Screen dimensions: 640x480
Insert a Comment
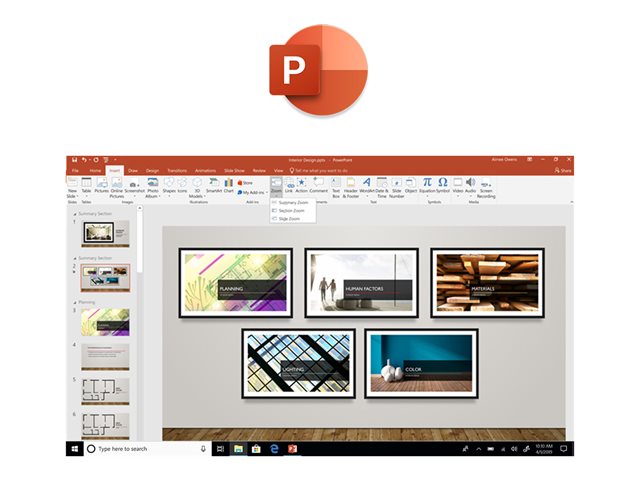[x=318, y=185]
